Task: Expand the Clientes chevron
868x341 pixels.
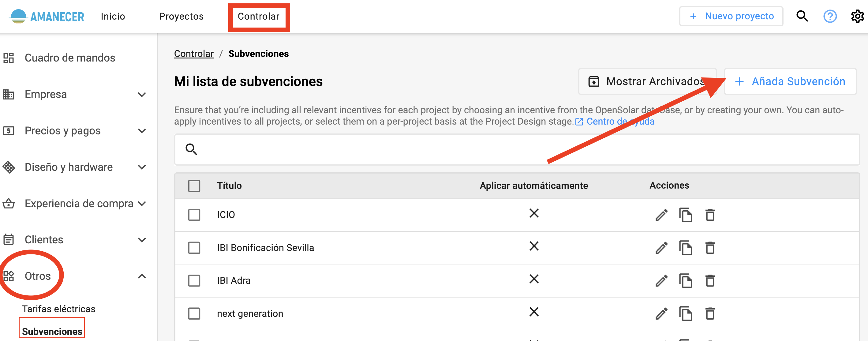Action: click(142, 240)
